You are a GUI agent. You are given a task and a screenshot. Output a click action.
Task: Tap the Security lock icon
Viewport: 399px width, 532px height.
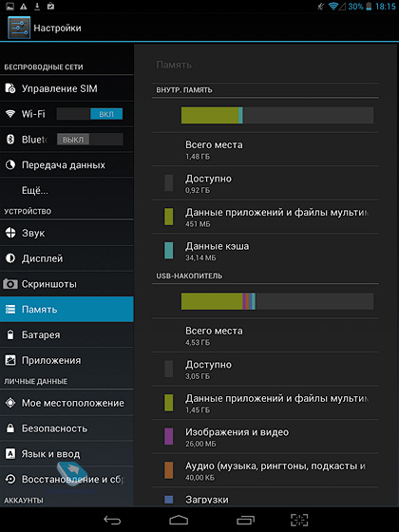pos(10,428)
